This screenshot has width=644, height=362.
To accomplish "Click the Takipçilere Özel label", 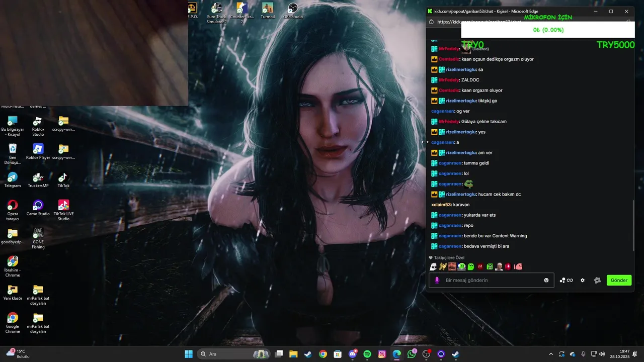I will click(x=449, y=257).
